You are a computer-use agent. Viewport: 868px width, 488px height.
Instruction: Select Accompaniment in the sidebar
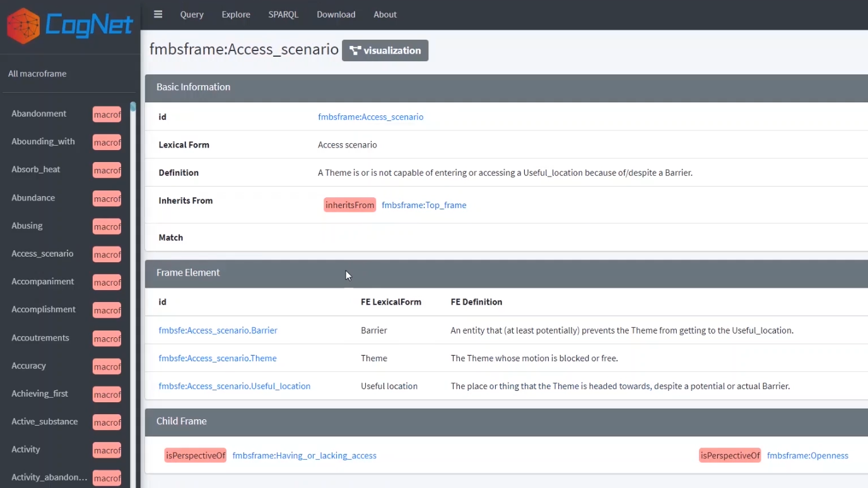point(43,281)
